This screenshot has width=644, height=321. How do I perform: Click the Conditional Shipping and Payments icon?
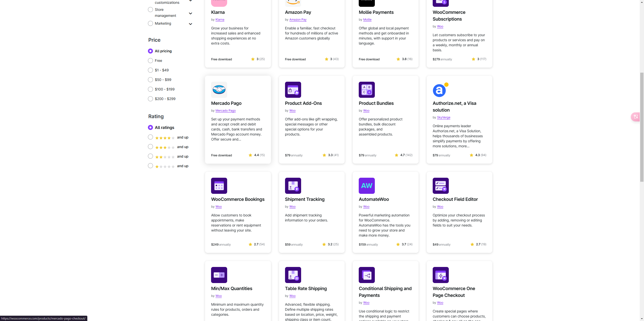coord(367,275)
